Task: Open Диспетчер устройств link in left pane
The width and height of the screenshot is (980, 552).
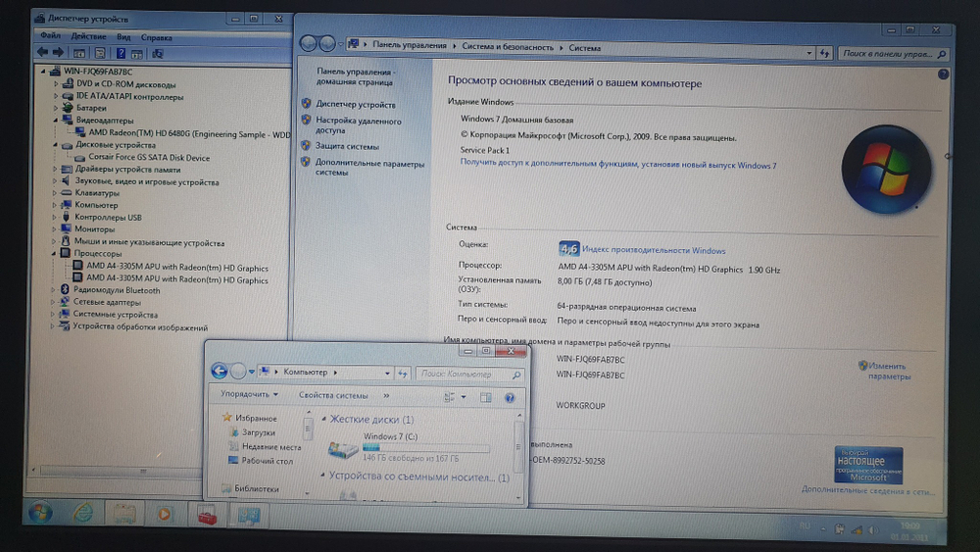Action: click(355, 104)
